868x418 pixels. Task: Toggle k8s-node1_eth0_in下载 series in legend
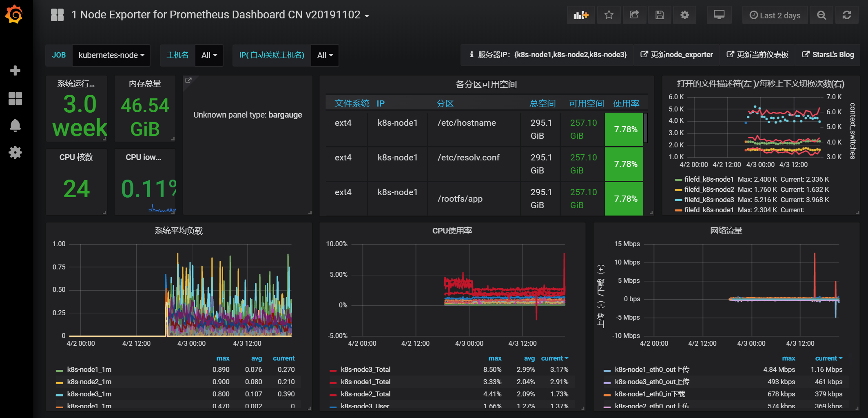[650, 394]
